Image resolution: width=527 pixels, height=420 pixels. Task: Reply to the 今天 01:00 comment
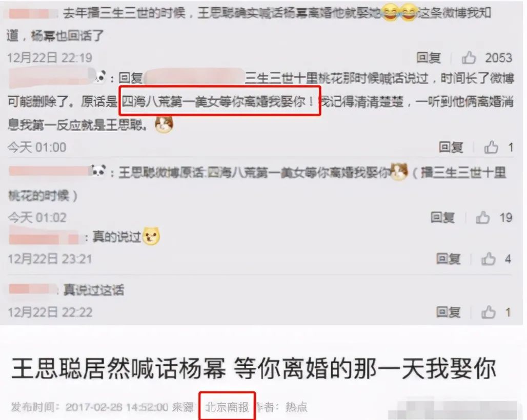tap(451, 148)
